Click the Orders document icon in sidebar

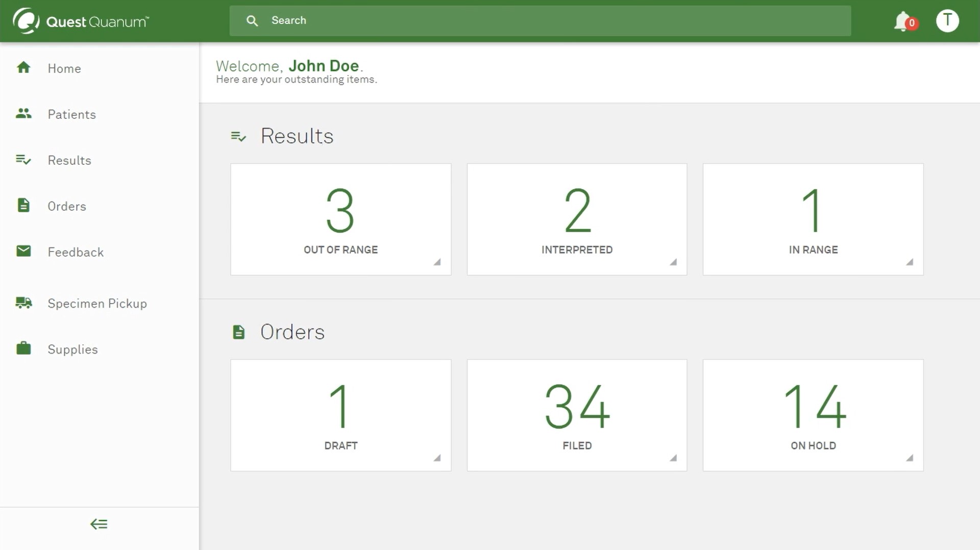[23, 205]
